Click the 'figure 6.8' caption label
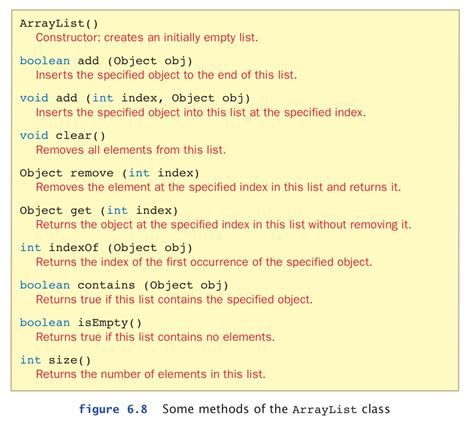 113,409
